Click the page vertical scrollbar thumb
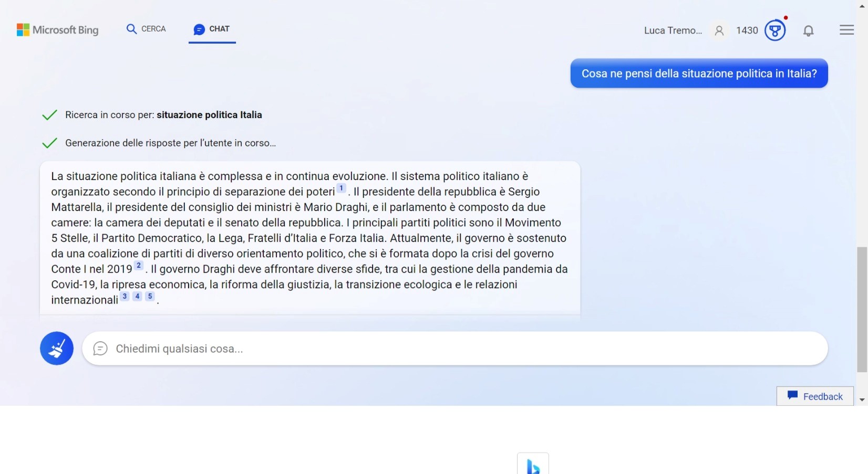The height and width of the screenshot is (474, 868). pyautogui.click(x=862, y=310)
